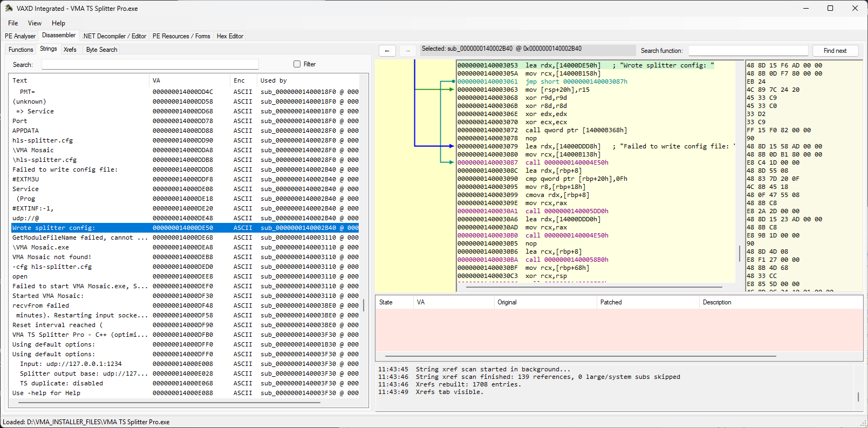Focus the Search function input field
This screenshot has height=428, width=868.
pos(748,51)
